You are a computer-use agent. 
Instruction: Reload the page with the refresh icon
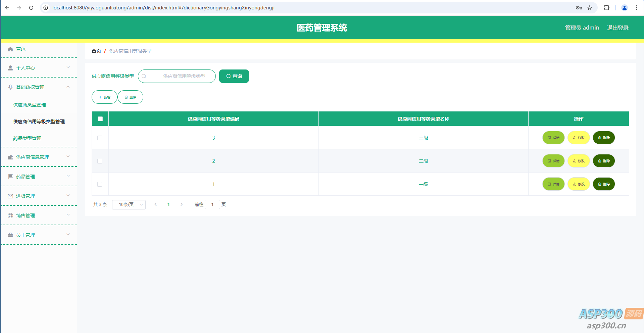[x=31, y=8]
